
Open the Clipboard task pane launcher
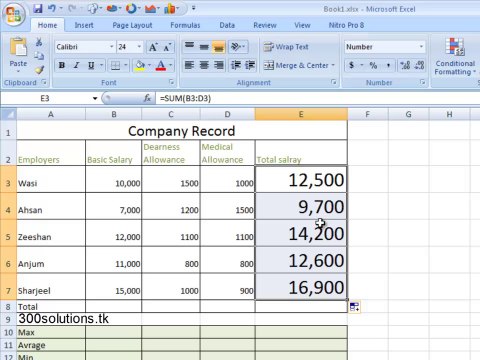pyautogui.click(x=44, y=82)
